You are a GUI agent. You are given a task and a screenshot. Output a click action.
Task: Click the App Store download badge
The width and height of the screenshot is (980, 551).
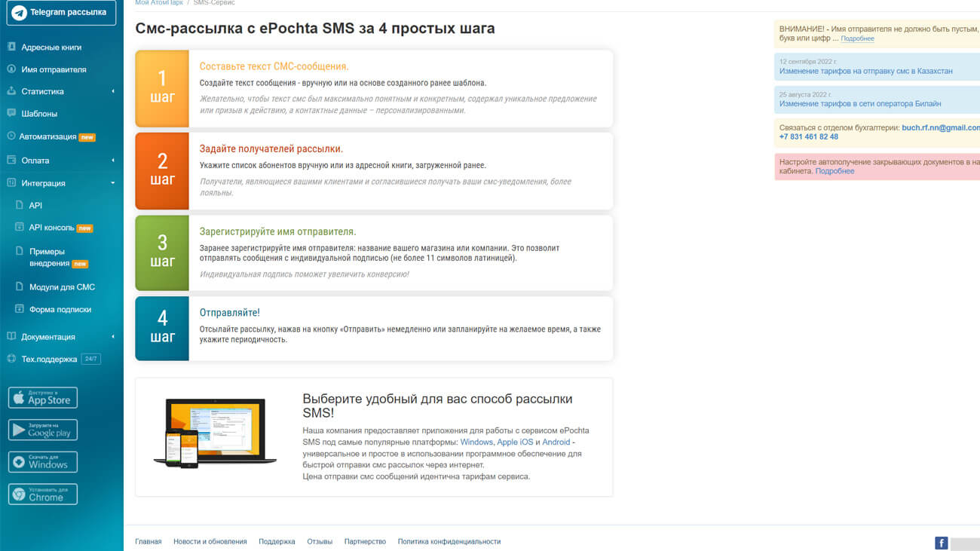[x=43, y=398]
